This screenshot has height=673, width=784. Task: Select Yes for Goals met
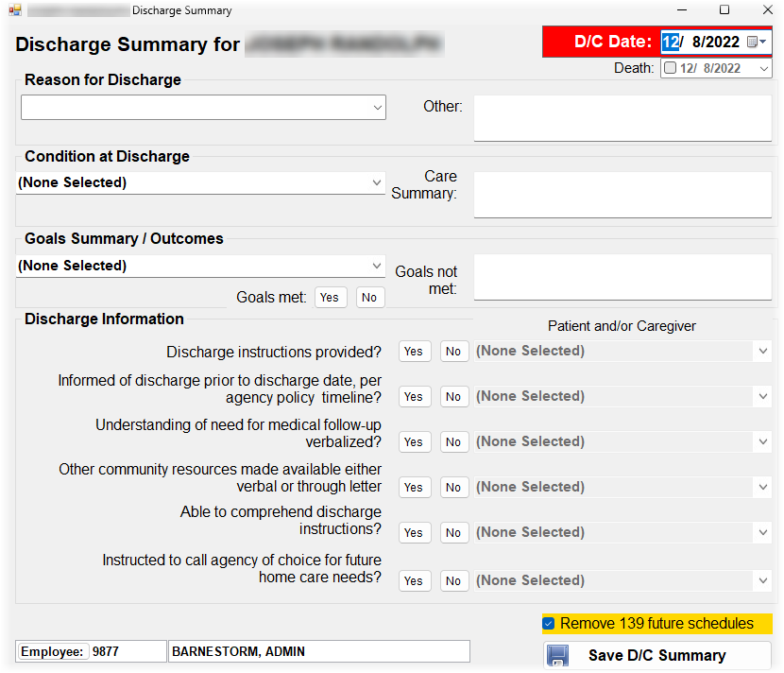click(x=330, y=298)
